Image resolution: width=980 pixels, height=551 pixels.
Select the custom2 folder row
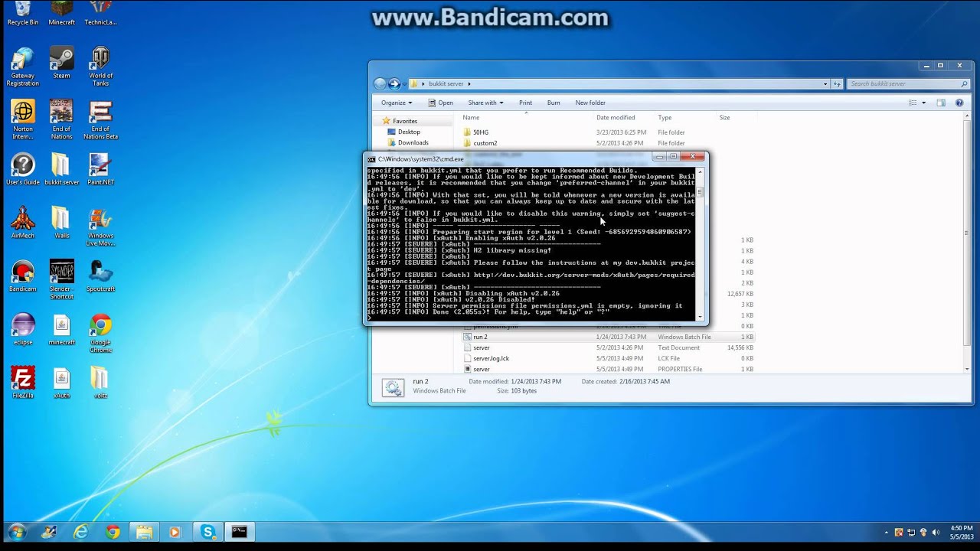coord(609,143)
